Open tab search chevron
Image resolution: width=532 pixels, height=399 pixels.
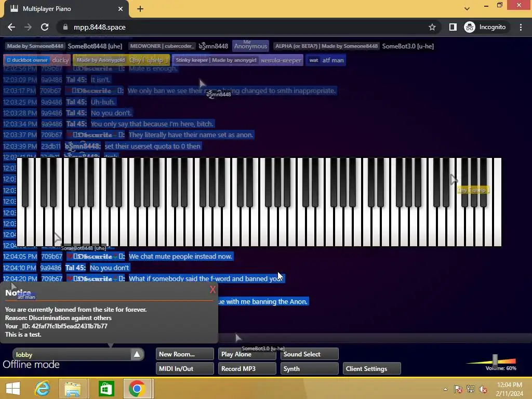pos(467,9)
